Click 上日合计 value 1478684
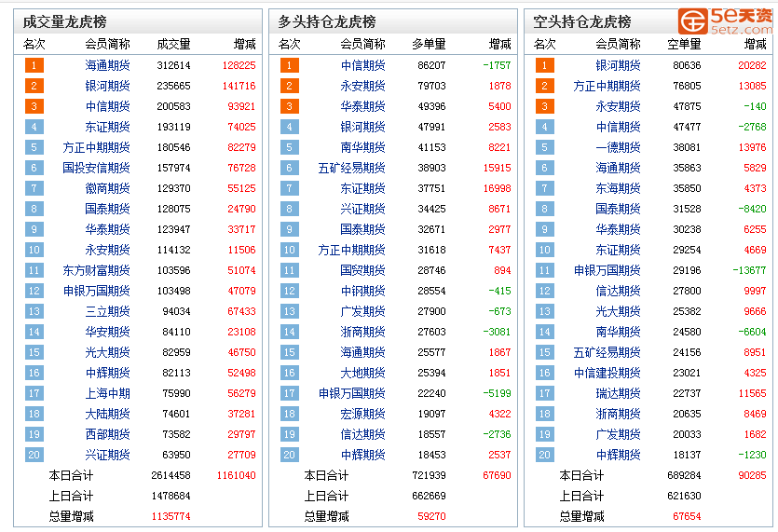778x532 pixels. [x=171, y=496]
